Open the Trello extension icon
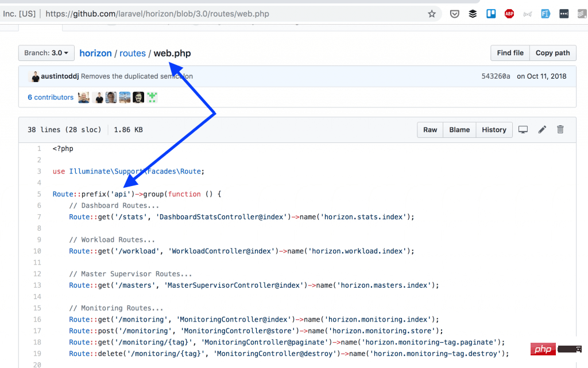588x368 pixels. [491, 14]
